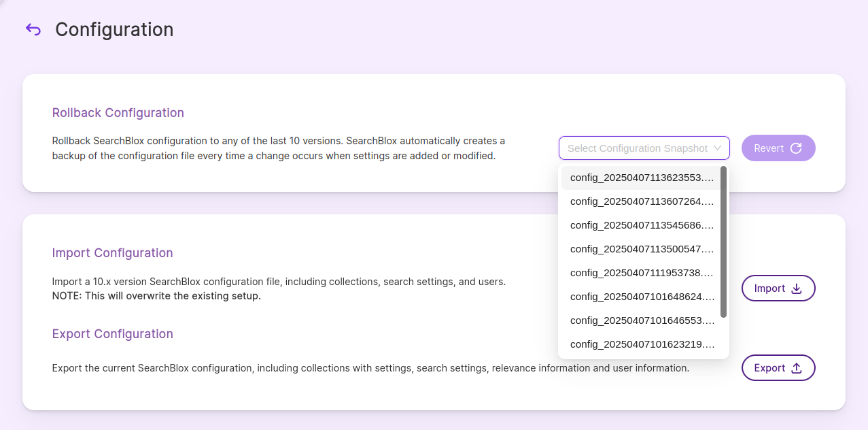
Task: Click the Import Configuration heading
Action: (113, 253)
